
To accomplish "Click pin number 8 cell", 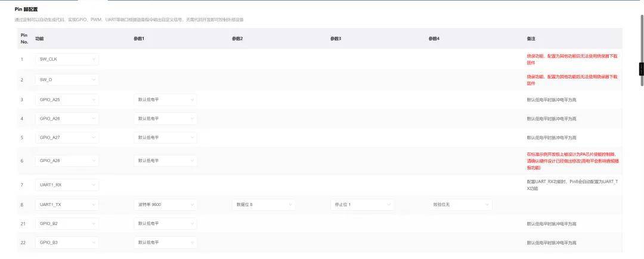I will pyautogui.click(x=22, y=204).
